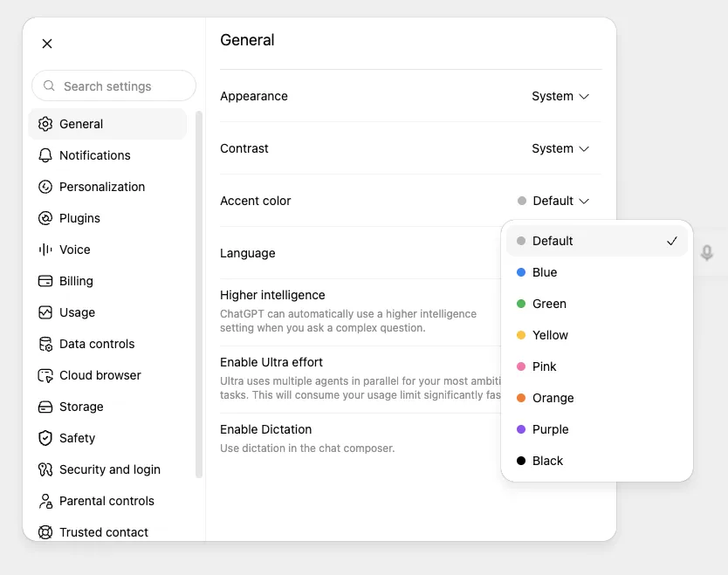This screenshot has height=575, width=728.
Task: Click the Plugins icon in sidebar
Action: point(45,218)
